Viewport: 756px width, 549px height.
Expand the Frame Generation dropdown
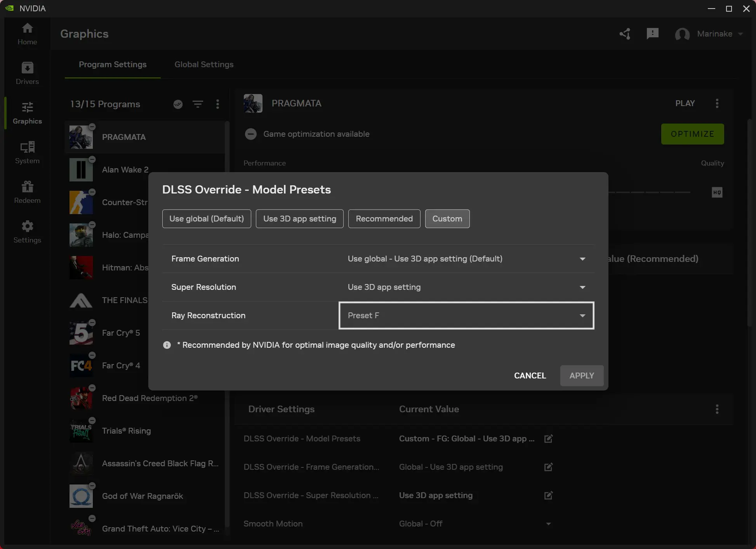(x=466, y=259)
